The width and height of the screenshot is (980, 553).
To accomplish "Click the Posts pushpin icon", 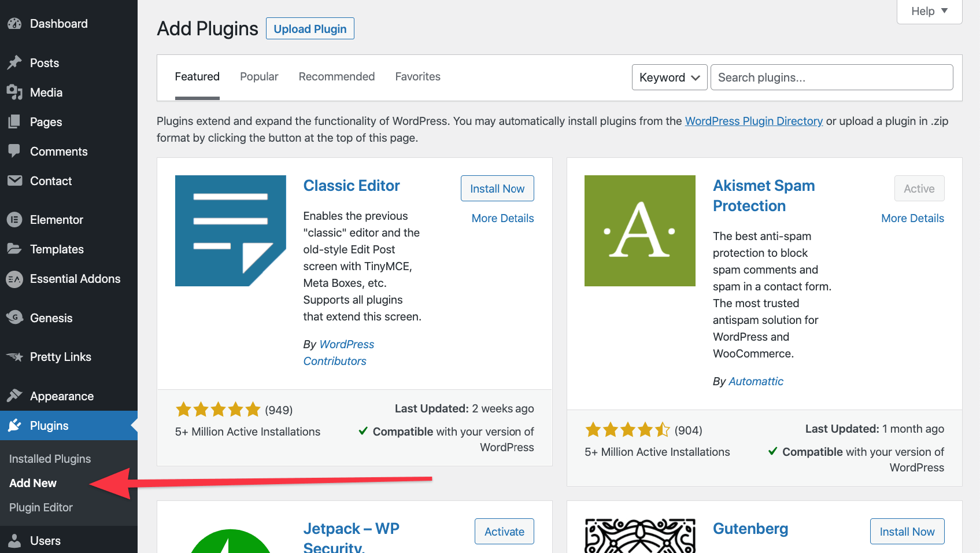I will 14,62.
